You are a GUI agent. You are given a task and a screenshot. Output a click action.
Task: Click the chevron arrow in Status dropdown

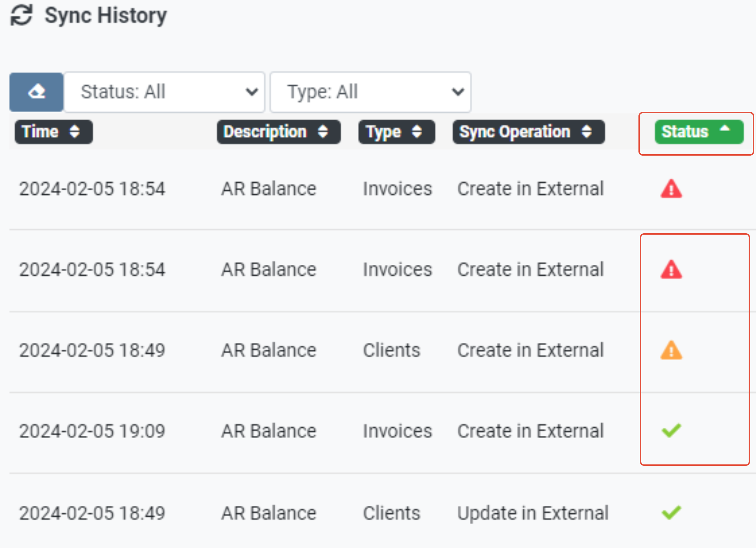(x=252, y=92)
